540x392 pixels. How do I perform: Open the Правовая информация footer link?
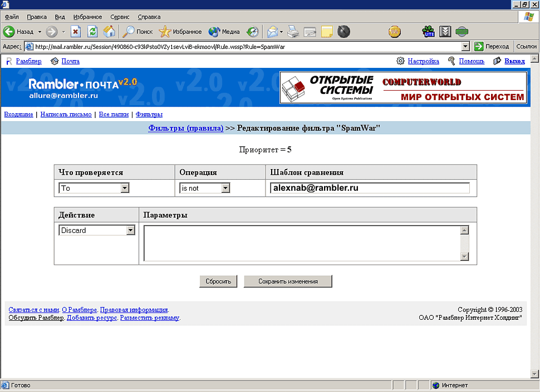tap(134, 310)
